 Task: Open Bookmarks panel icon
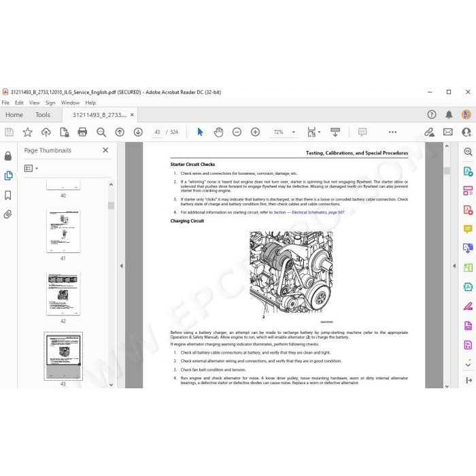click(x=8, y=195)
